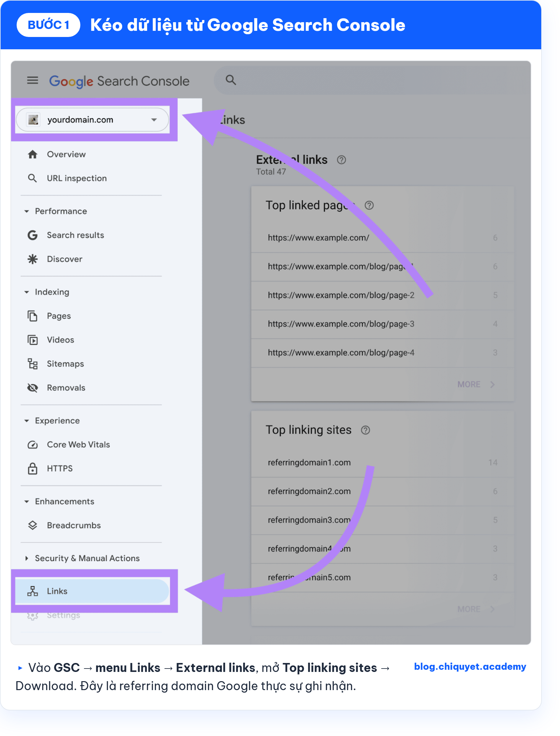Click the Removals crossed-eye icon
Viewport: 560px width, 736px height.
coord(32,388)
